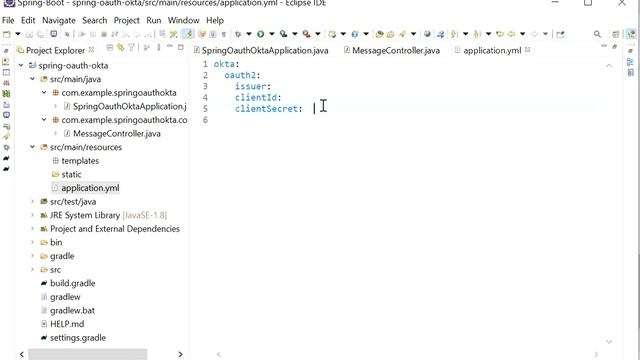The height and width of the screenshot is (360, 640).
Task: Minimize the Project Explorer view
Action: [x=170, y=47]
